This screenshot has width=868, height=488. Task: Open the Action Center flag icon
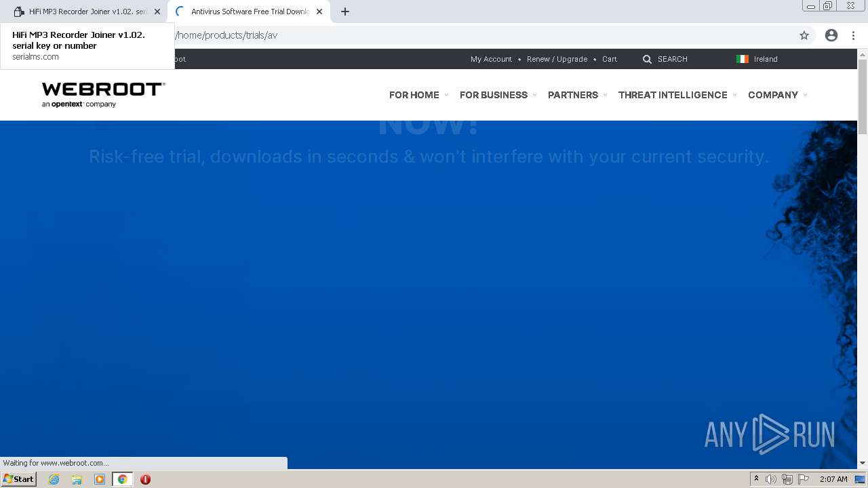804,479
